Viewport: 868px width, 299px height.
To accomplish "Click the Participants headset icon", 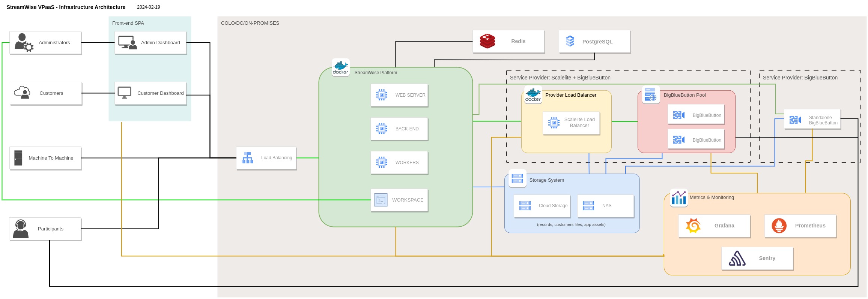I will click(21, 229).
